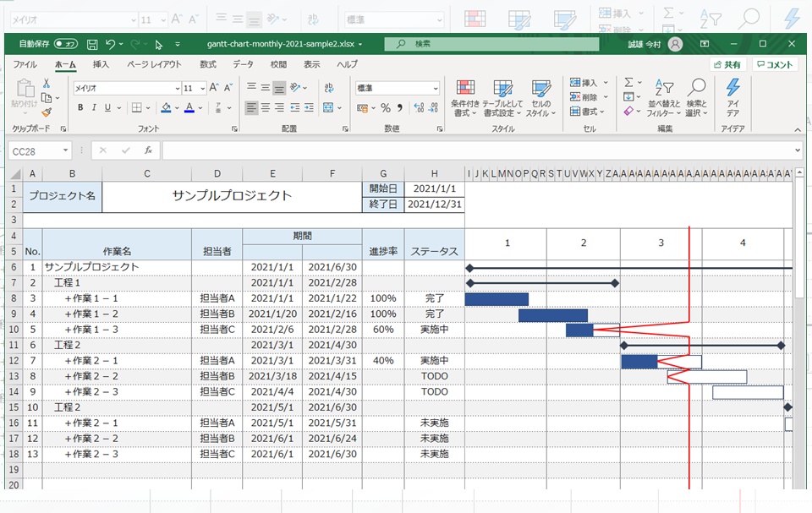Switch to Page Layout tab
812x513 pixels.
pos(154,65)
